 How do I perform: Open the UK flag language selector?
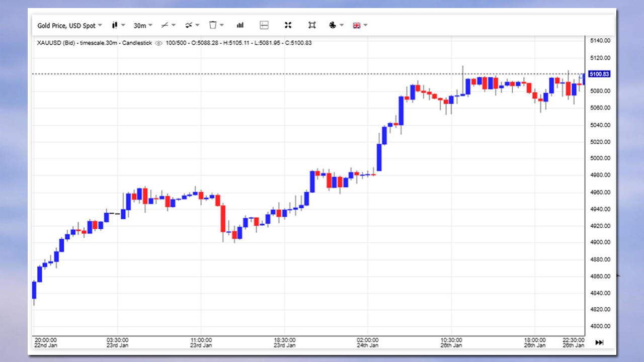click(360, 25)
